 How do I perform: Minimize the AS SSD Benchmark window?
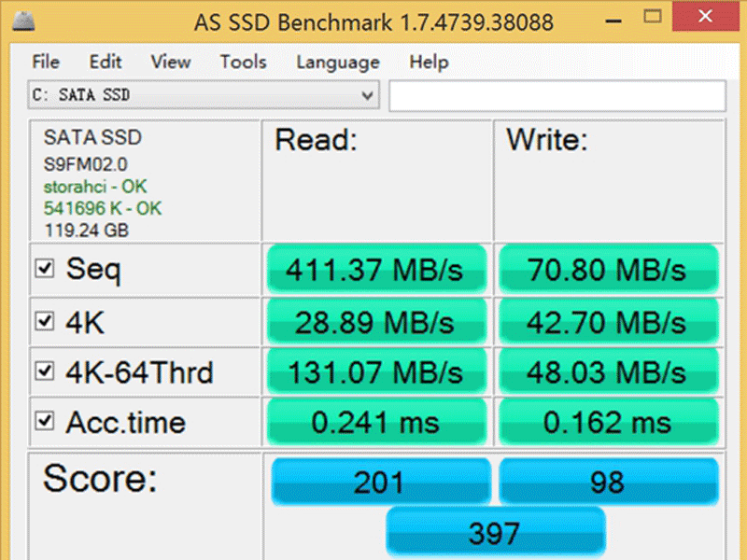(x=613, y=19)
